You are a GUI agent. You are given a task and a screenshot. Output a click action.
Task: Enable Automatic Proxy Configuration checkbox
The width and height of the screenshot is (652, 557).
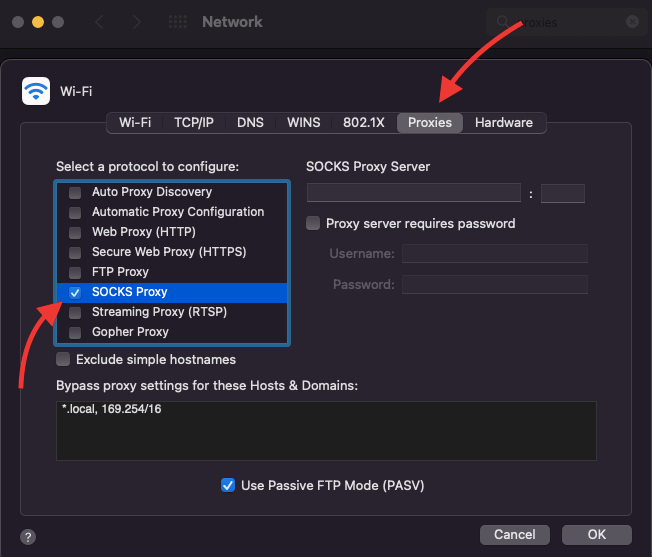[x=75, y=212]
